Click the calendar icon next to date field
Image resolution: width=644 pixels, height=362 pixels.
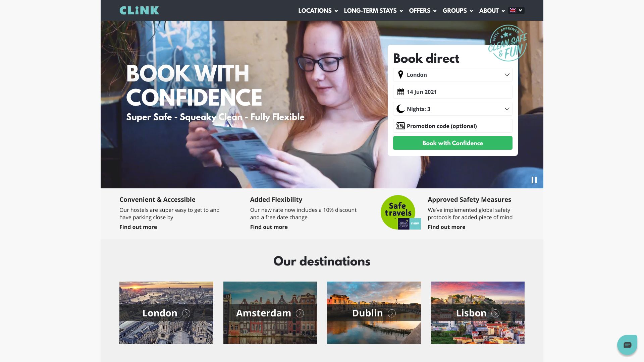point(400,92)
